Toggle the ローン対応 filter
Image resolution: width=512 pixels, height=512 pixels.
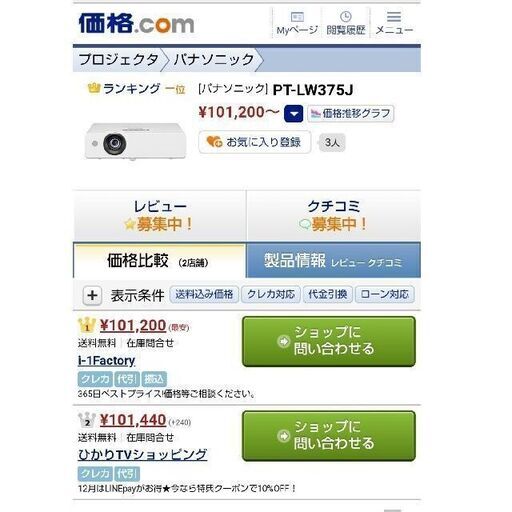point(385,294)
